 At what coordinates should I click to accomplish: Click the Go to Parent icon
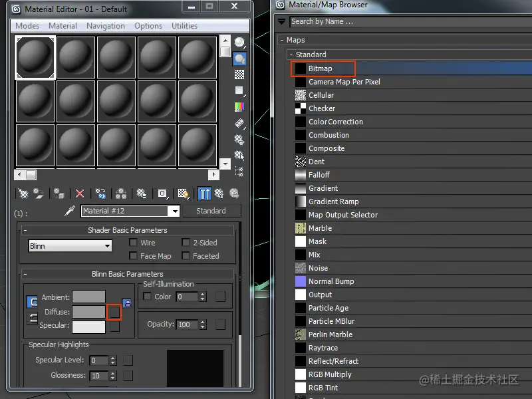click(219, 194)
